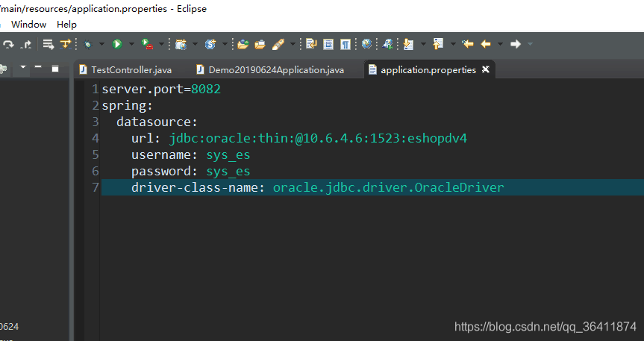Viewport: 644px width, 341px height.
Task: Open the Previous Annotation dropdown arrow
Action: point(453,44)
